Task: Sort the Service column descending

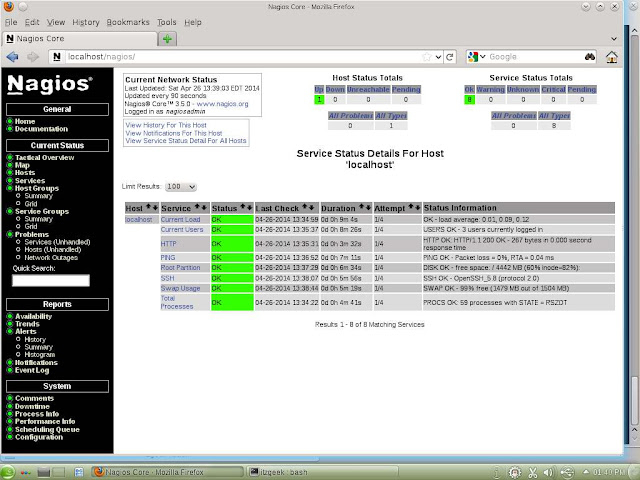Action: 204,207
